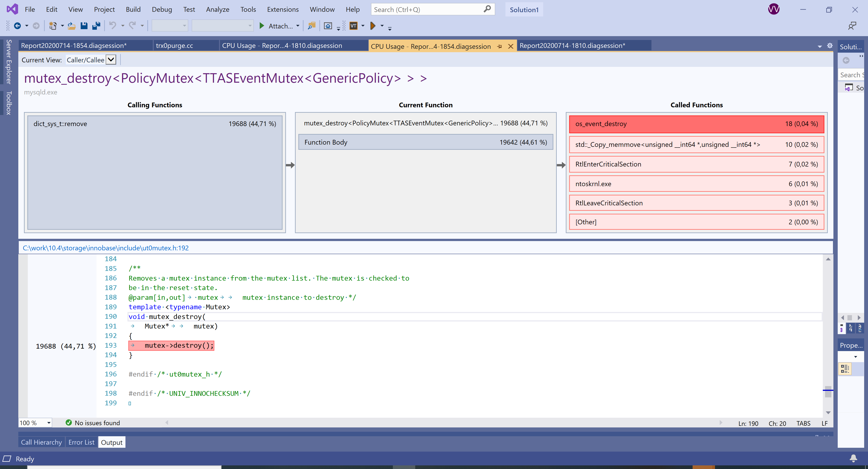The width and height of the screenshot is (868, 469).
Task: Click the New Project toolbar icon
Action: click(53, 26)
